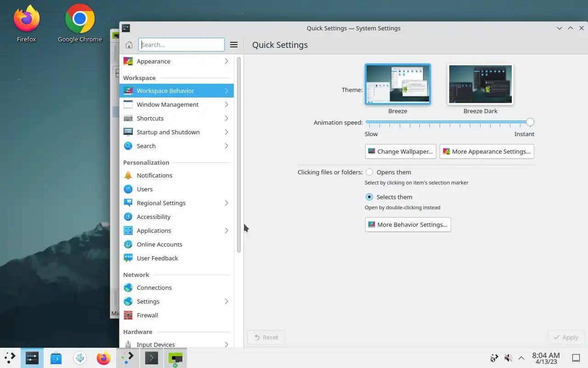Open the Accessibility settings entry
Image resolution: width=588 pixels, height=368 pixels.
coord(176,217)
